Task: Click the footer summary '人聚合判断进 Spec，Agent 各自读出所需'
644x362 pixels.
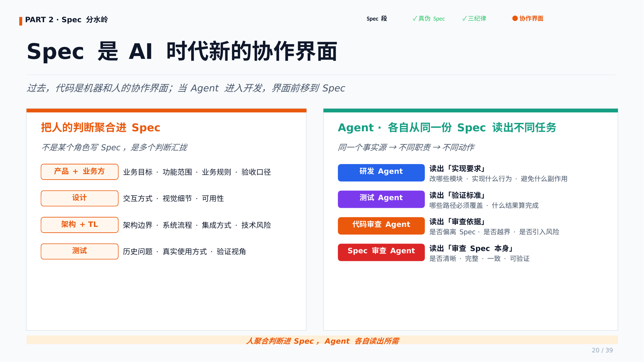Action: coord(322,341)
